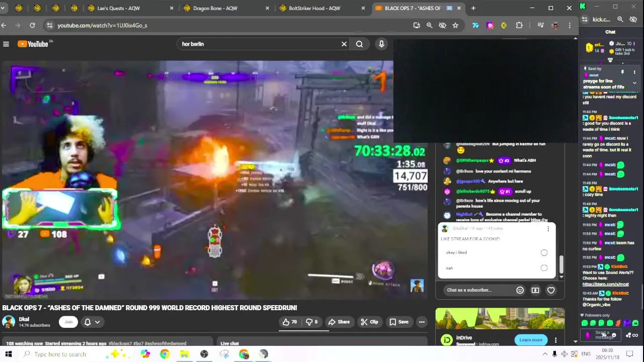Open the Windows Start menu
644x362 pixels.
(8, 354)
